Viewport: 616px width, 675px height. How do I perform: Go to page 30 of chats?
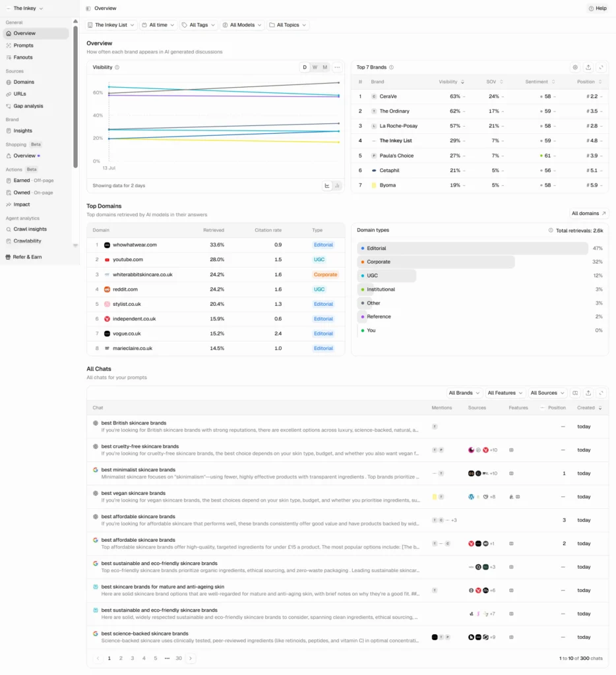[179, 659]
